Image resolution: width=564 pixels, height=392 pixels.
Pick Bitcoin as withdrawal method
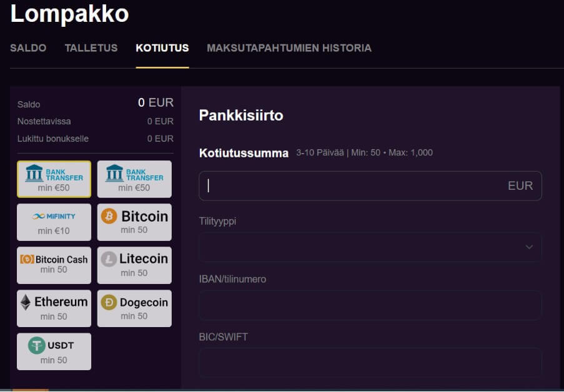point(134,222)
